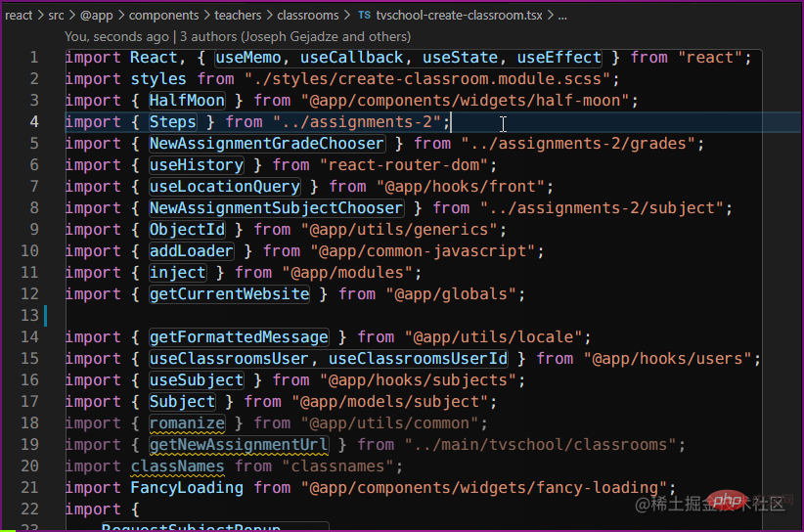
Task: Click the HalfMoon import identifier
Action: (x=187, y=100)
